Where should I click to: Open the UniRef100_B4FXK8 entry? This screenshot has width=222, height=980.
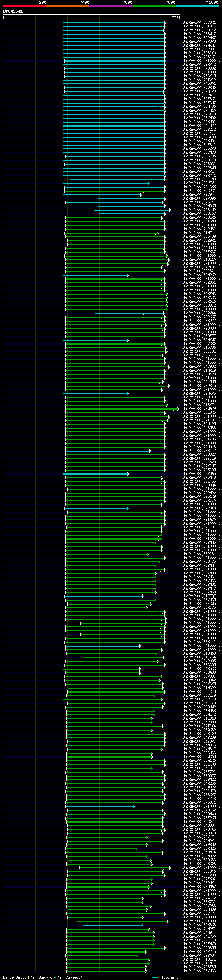(199, 114)
